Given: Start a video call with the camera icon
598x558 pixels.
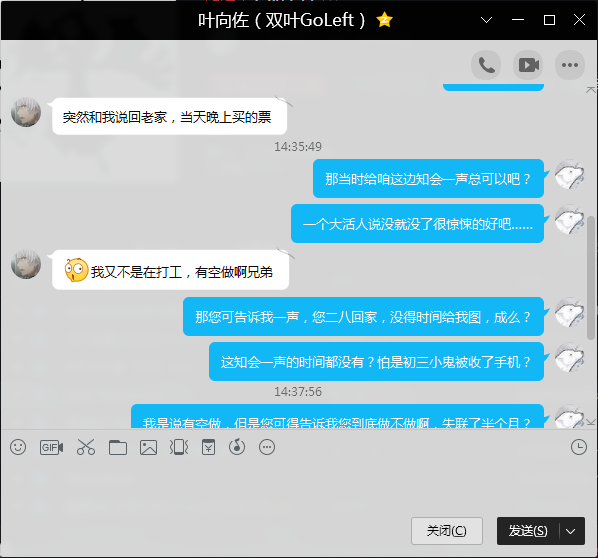Looking at the screenshot, I should 528,65.
